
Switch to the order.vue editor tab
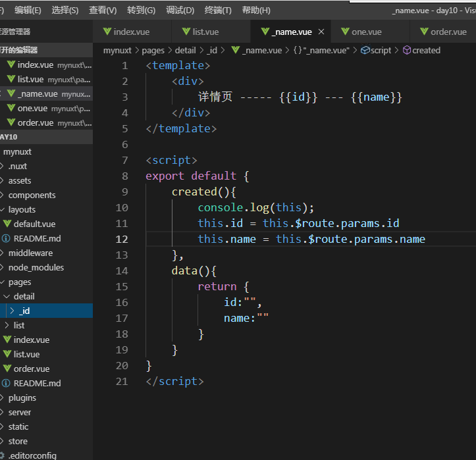coord(443,32)
